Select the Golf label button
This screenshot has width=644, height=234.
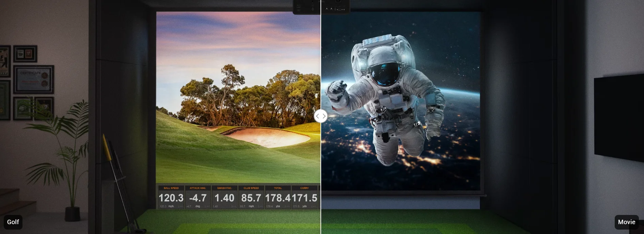[x=13, y=222]
